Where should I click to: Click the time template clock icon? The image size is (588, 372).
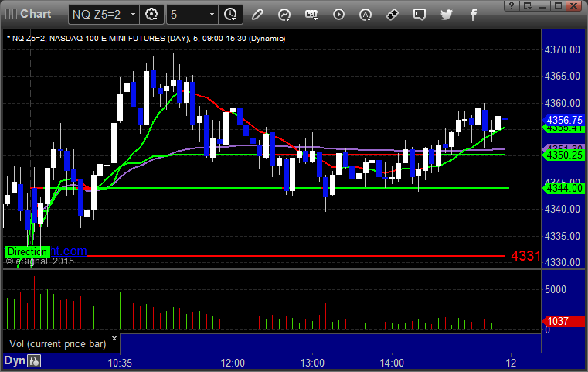[x=229, y=14]
